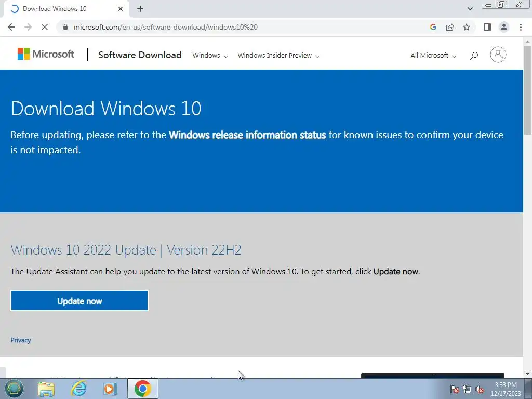Screen dimensions: 532x399
Task: Open Windows Explorer from the taskbar
Action: [x=46, y=389]
